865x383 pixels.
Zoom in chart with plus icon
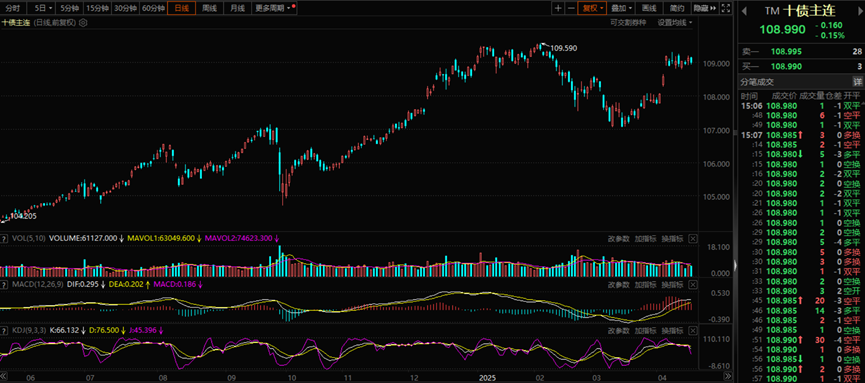[x=558, y=8]
